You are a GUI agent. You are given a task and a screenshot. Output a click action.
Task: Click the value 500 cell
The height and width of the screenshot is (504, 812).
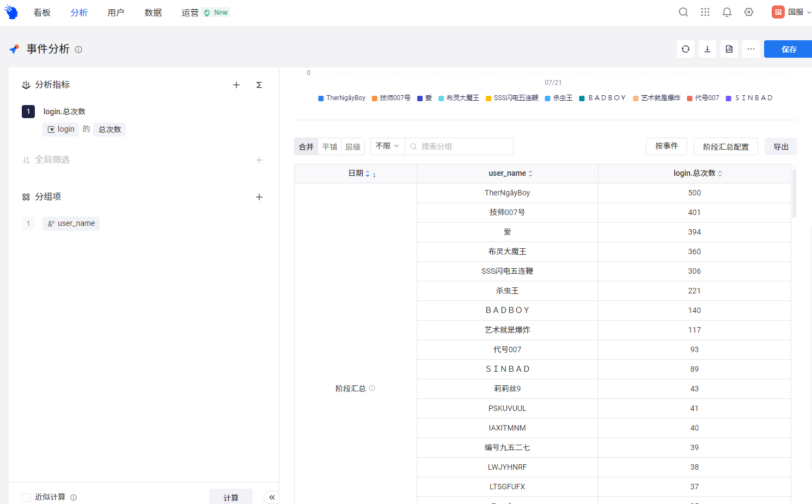pos(694,193)
